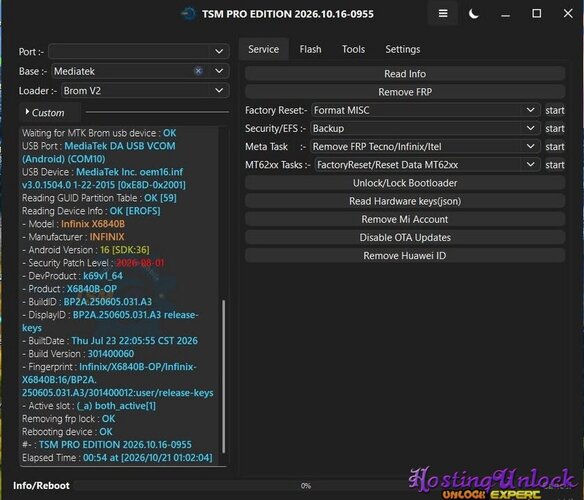Image resolution: width=584 pixels, height=500 pixels.
Task: Select log line Reading GUID Partition Table
Action: 99,198
